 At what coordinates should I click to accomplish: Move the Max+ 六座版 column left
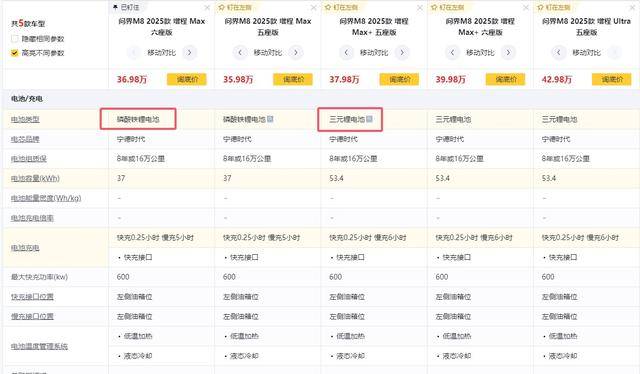[x=452, y=52]
